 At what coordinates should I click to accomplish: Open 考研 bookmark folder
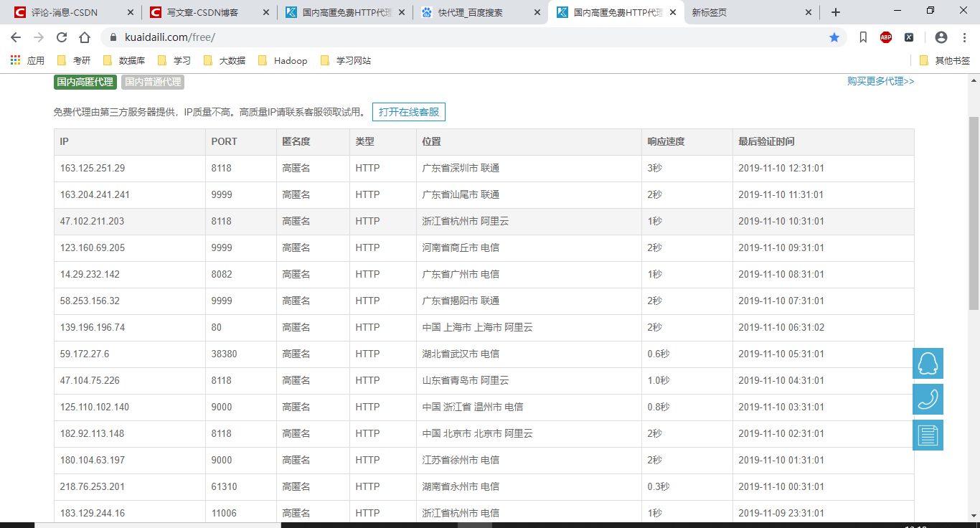tap(74, 60)
